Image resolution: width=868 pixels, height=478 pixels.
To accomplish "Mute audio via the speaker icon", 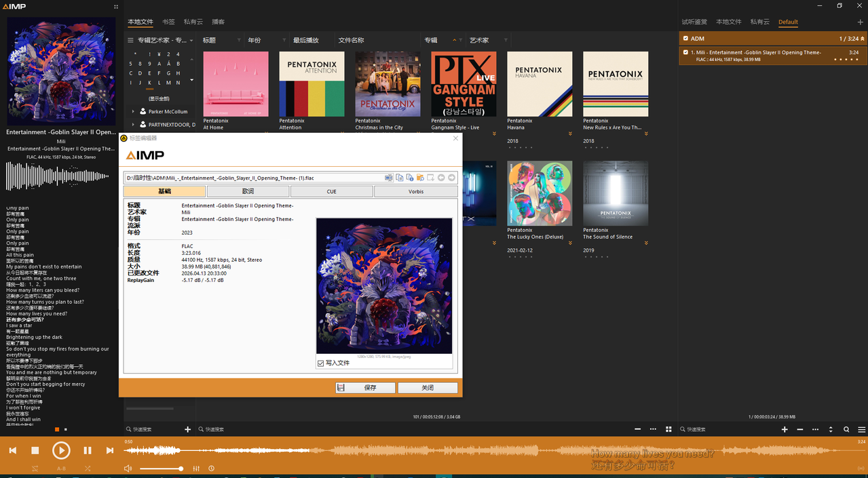I will (x=128, y=469).
